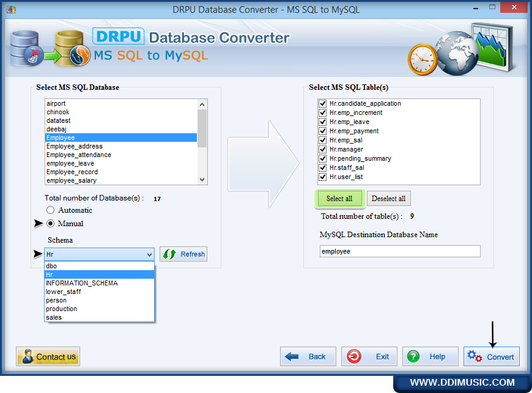Click the Deselect all button
The width and height of the screenshot is (532, 393).
coord(388,199)
